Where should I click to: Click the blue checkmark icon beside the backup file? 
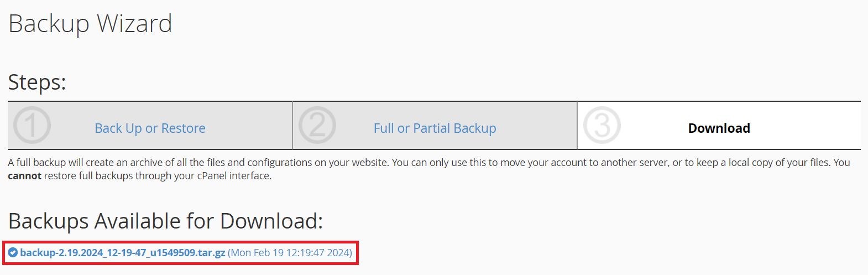13,253
